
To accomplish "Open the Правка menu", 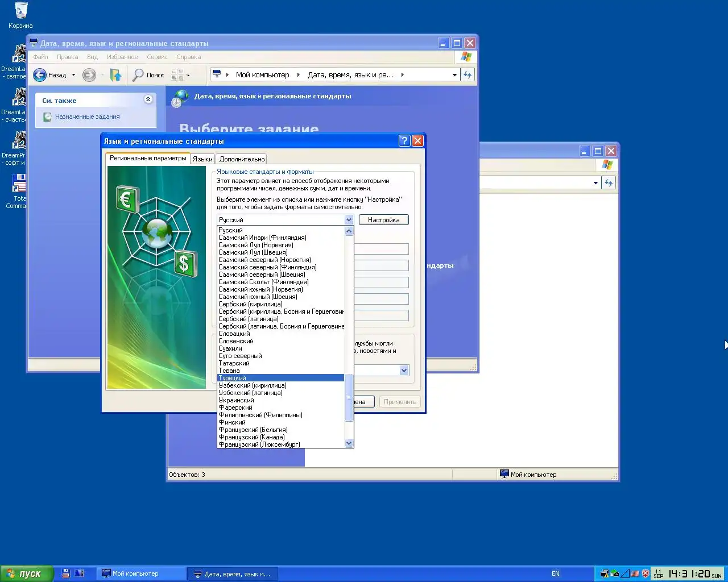I will click(x=68, y=57).
